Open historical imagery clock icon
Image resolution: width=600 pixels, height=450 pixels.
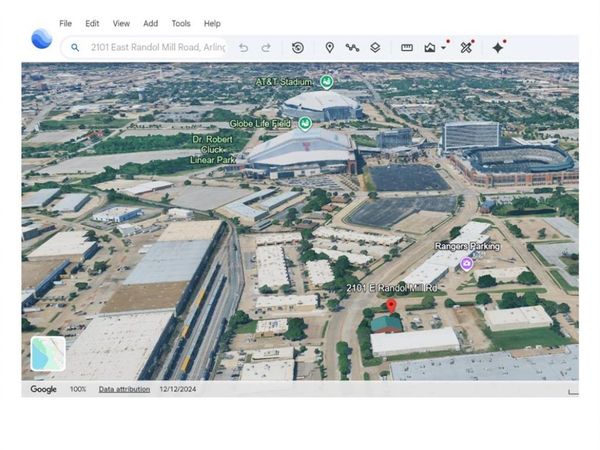click(298, 48)
